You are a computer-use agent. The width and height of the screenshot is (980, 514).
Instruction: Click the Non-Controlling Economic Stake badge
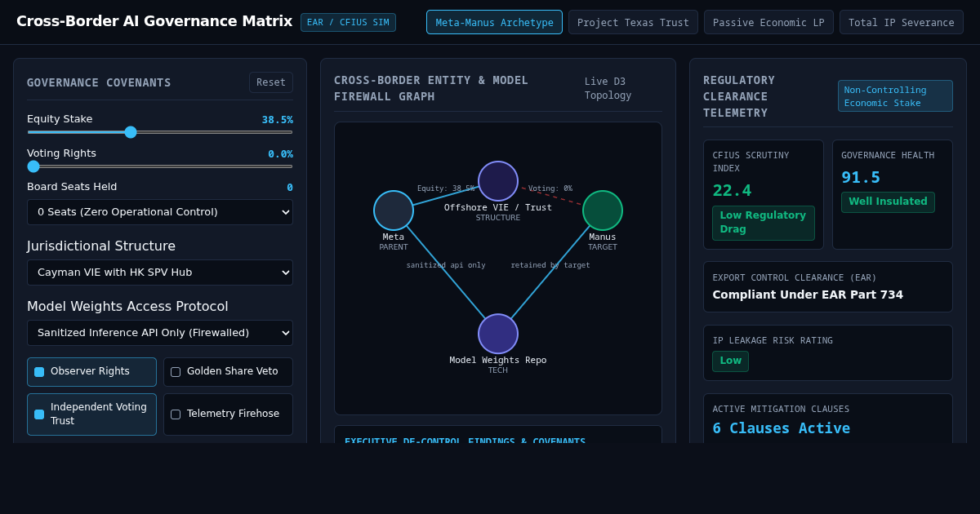click(x=895, y=96)
